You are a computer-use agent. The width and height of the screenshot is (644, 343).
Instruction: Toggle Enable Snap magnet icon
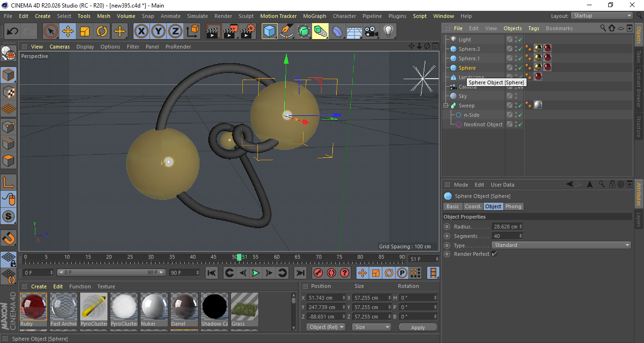[x=8, y=238]
